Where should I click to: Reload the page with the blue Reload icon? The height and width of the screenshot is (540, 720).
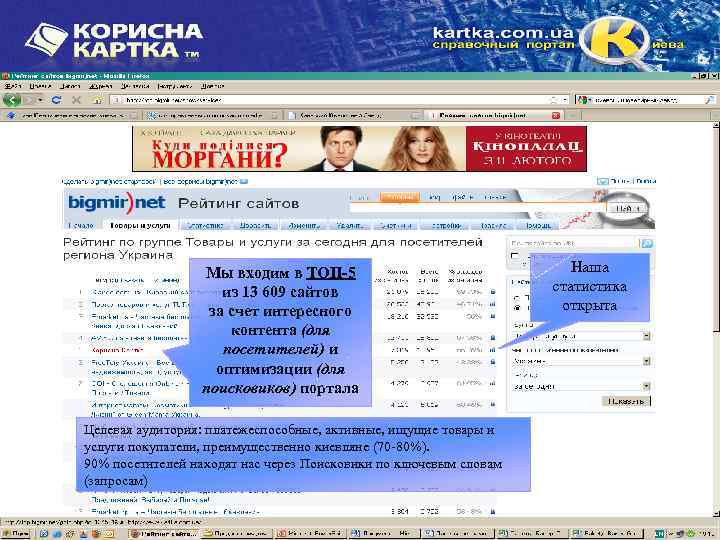pyautogui.click(x=56, y=100)
